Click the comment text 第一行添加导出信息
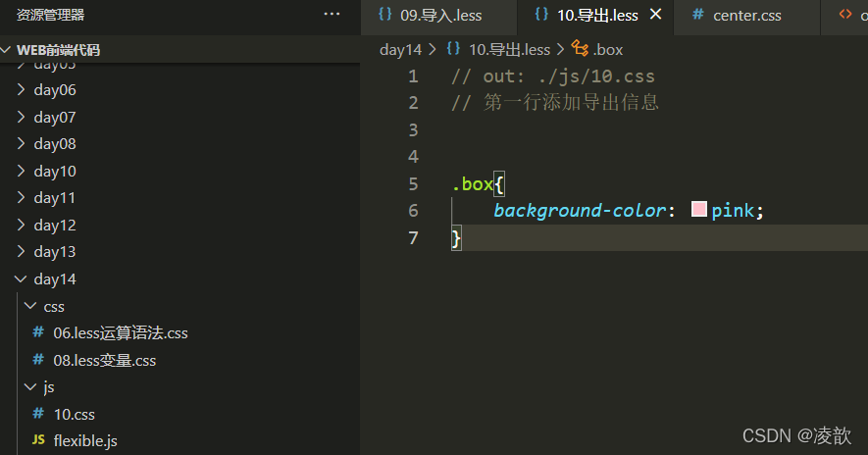This screenshot has width=868, height=455. (x=571, y=102)
